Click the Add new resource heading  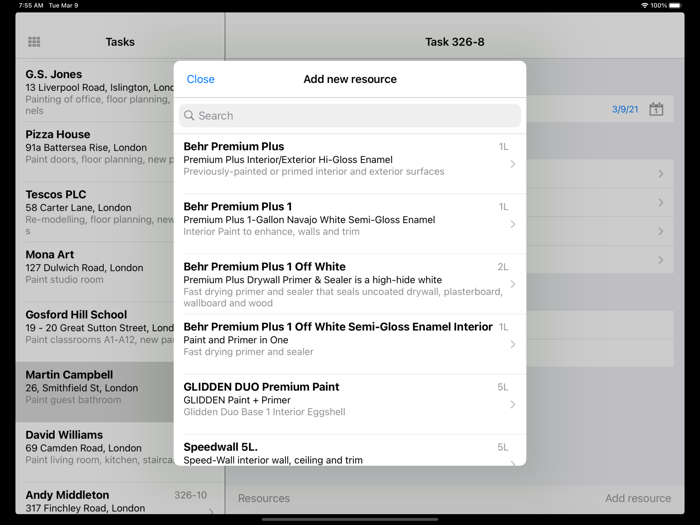pyautogui.click(x=350, y=79)
